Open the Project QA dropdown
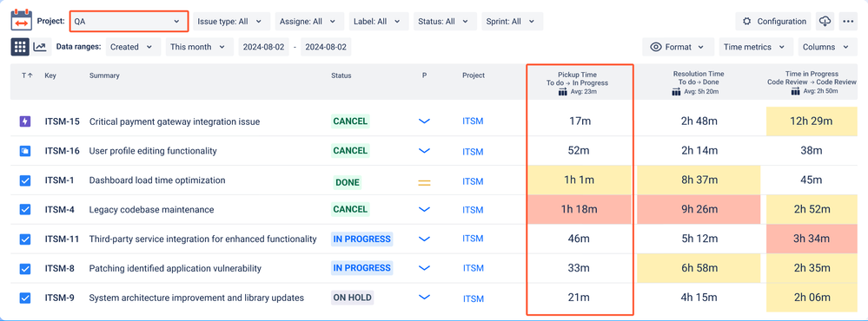The image size is (868, 321). [129, 21]
